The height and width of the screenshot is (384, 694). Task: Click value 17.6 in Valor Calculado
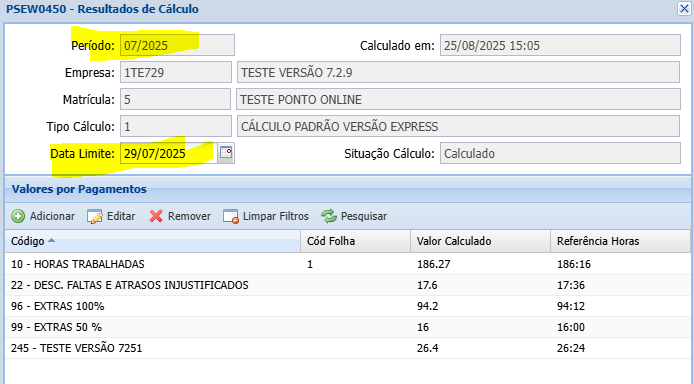[x=427, y=285]
